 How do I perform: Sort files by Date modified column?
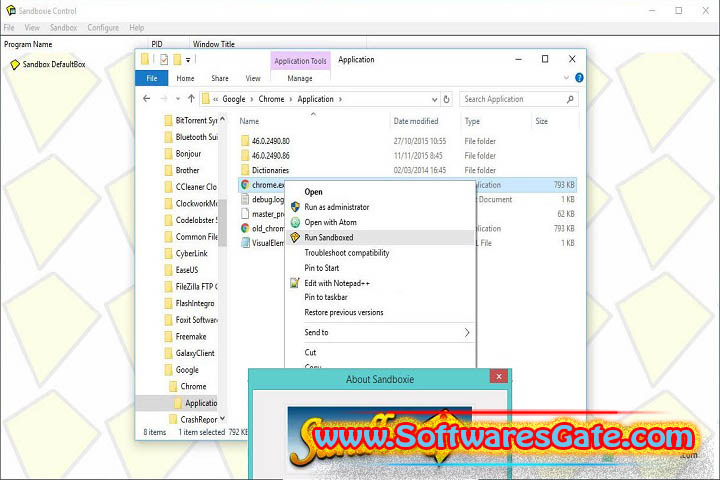pos(416,121)
